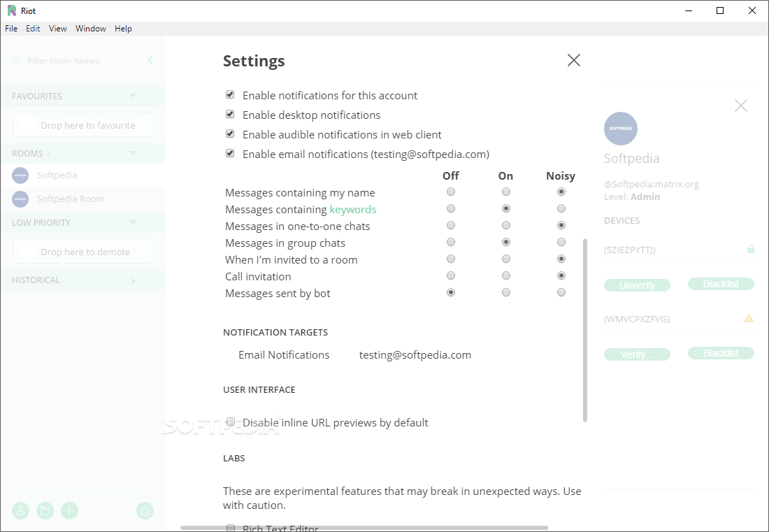Viewport: 769px width, 532px height.
Task: Collapse the left panel with chevron arrow
Action: tap(150, 61)
